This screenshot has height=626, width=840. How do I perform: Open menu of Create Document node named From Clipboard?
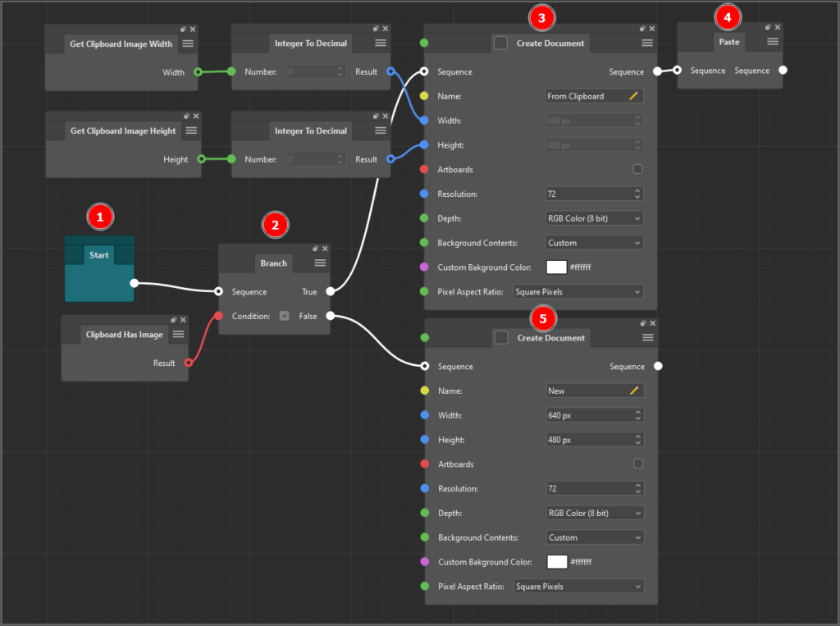[647, 43]
